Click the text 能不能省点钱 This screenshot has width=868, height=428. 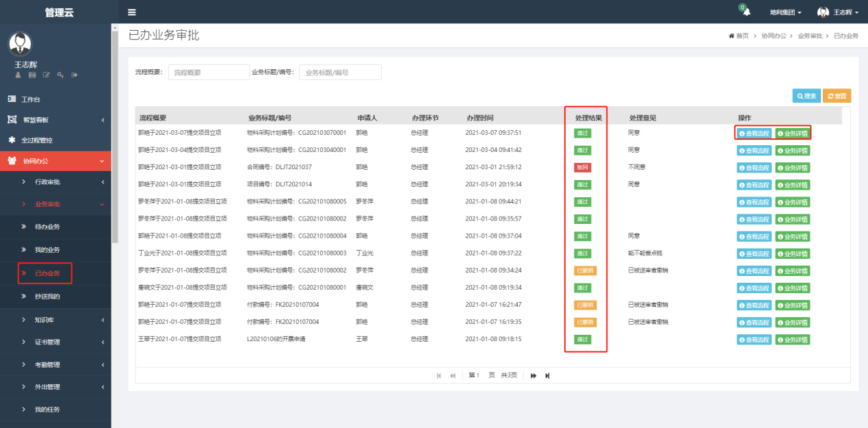click(646, 253)
